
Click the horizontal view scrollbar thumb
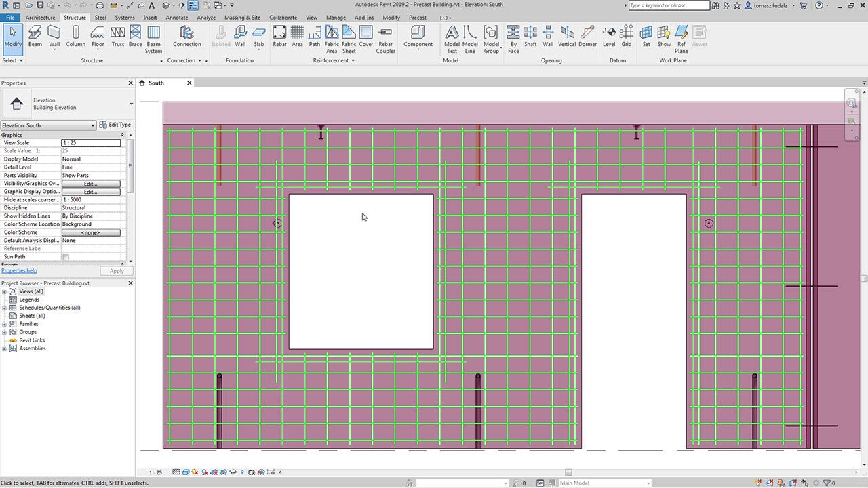[x=568, y=472]
